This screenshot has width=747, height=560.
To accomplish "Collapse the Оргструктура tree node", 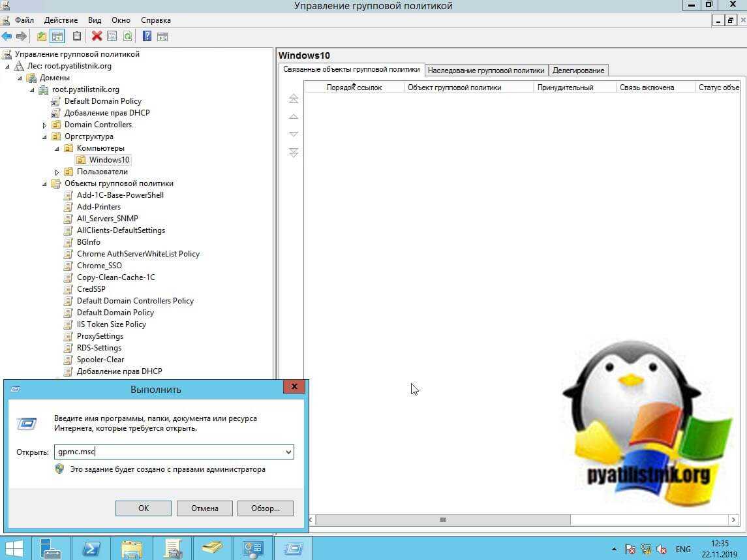I will 45,137.
